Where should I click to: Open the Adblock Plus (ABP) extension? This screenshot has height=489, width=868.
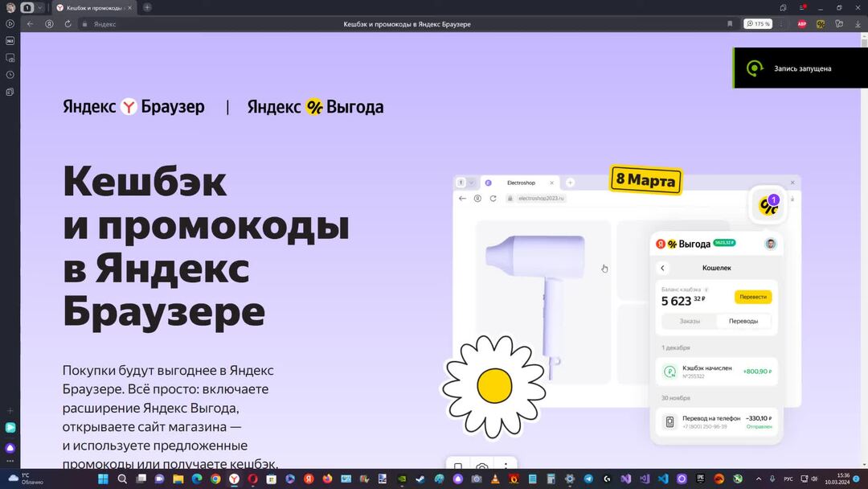pos(801,24)
